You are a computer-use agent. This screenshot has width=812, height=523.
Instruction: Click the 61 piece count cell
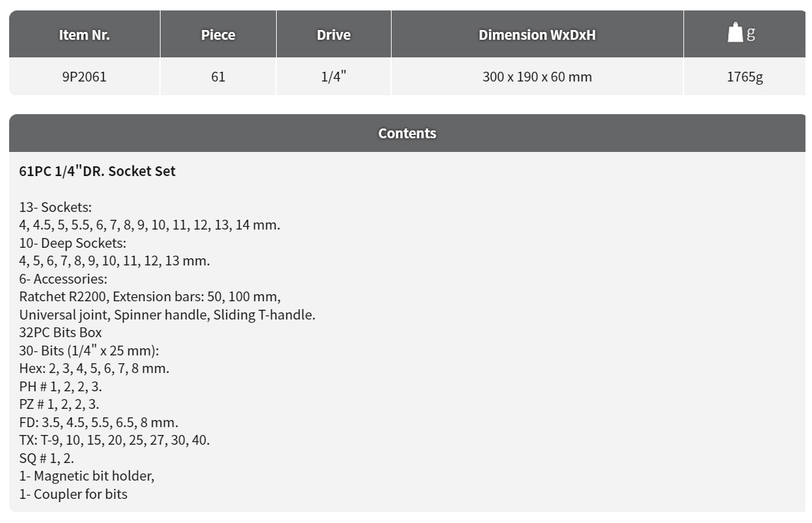[218, 76]
